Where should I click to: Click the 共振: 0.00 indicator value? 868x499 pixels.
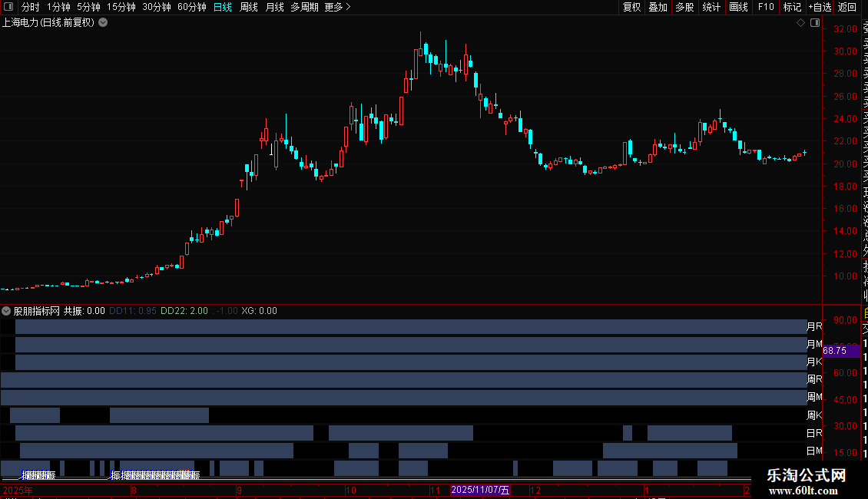84,311
